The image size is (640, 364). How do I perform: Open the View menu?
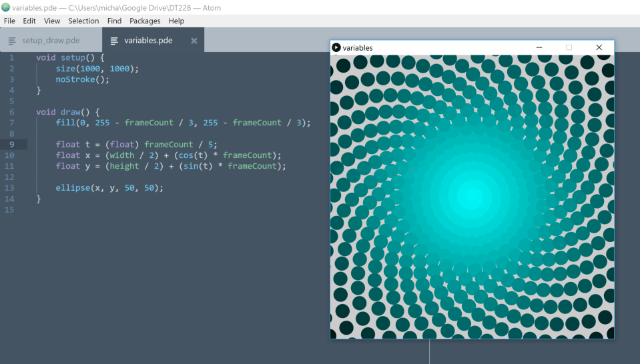click(52, 21)
